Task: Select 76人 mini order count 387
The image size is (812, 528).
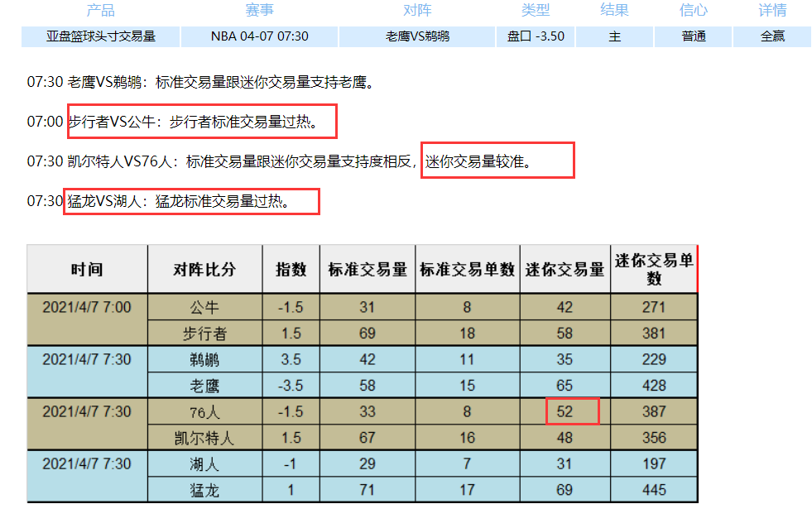Action: [654, 412]
